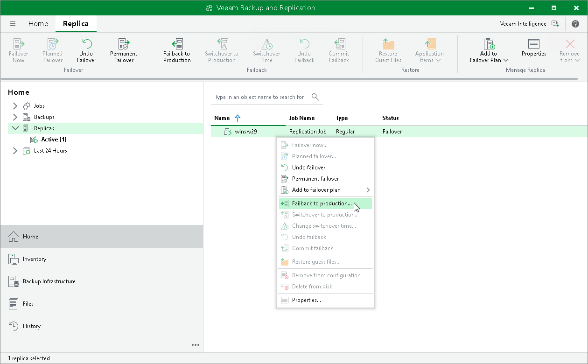This screenshot has height=364, width=588.
Task: Open the help question mark icon
Action: pos(575,24)
